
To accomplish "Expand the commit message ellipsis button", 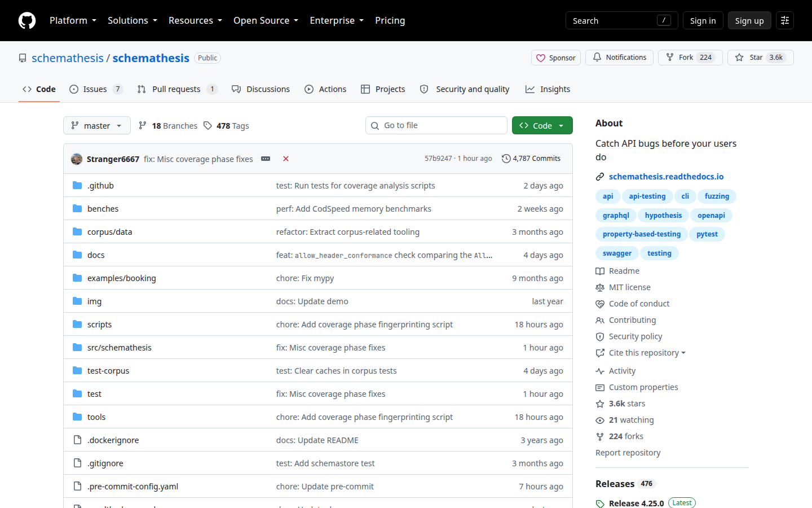I will click(x=266, y=159).
